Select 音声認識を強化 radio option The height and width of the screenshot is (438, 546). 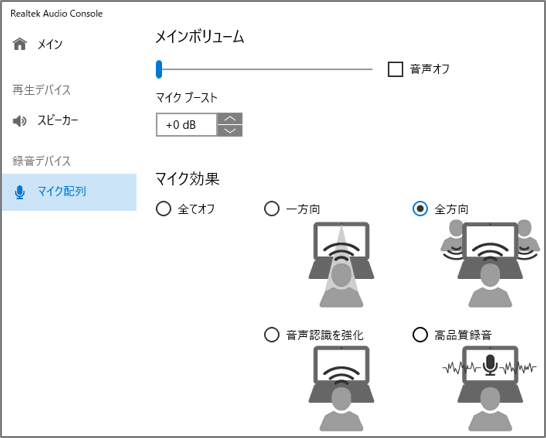[x=272, y=335]
